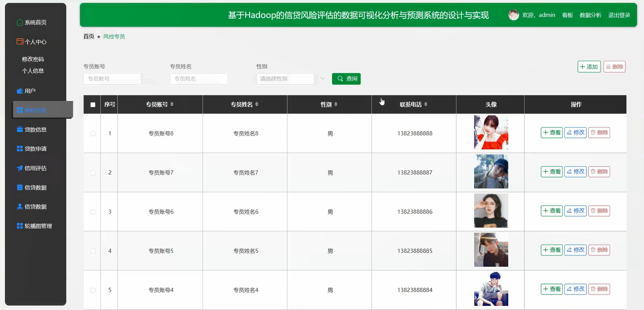Sort by the 专员姓名 column arrows
Image resolution: width=644 pixels, height=310 pixels.
[257, 104]
